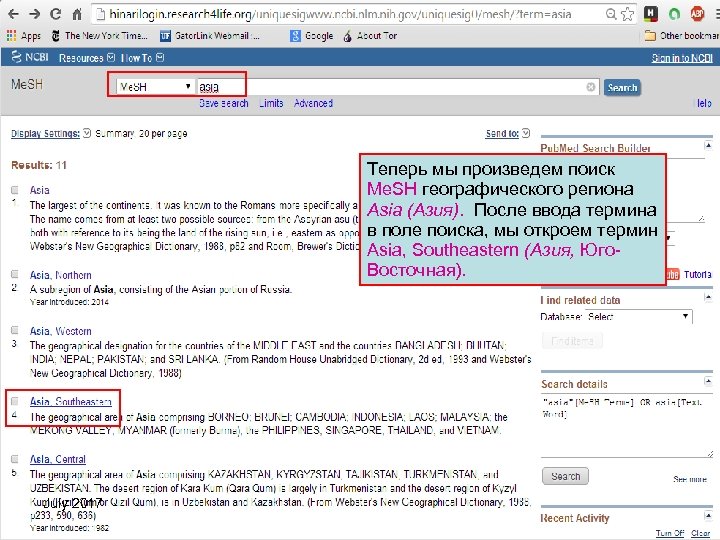Bookmark this page with the star icon
The height and width of the screenshot is (540, 720).
(627, 14)
